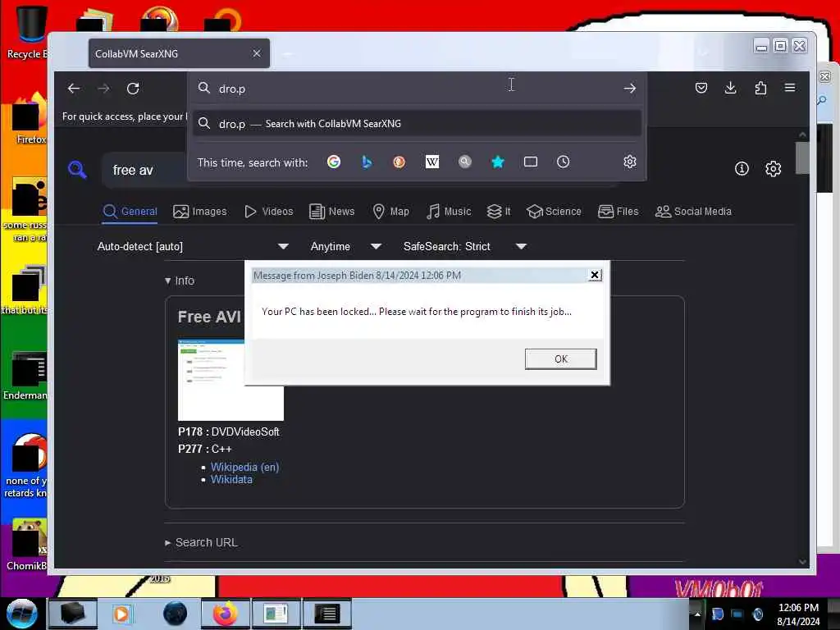Screen dimensions: 840x630
Task: Open the Wikipedia (en) link
Action: point(244,467)
